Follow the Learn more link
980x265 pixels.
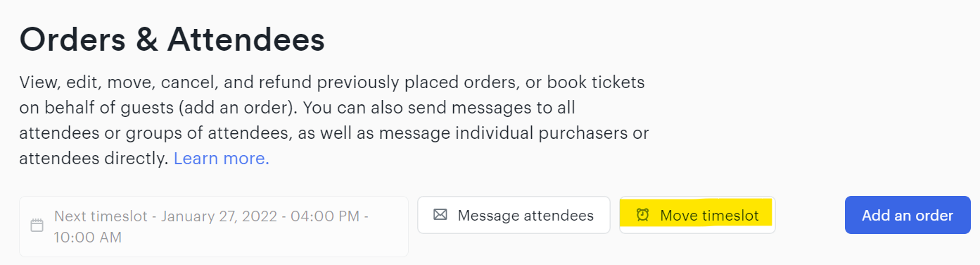pyautogui.click(x=222, y=159)
